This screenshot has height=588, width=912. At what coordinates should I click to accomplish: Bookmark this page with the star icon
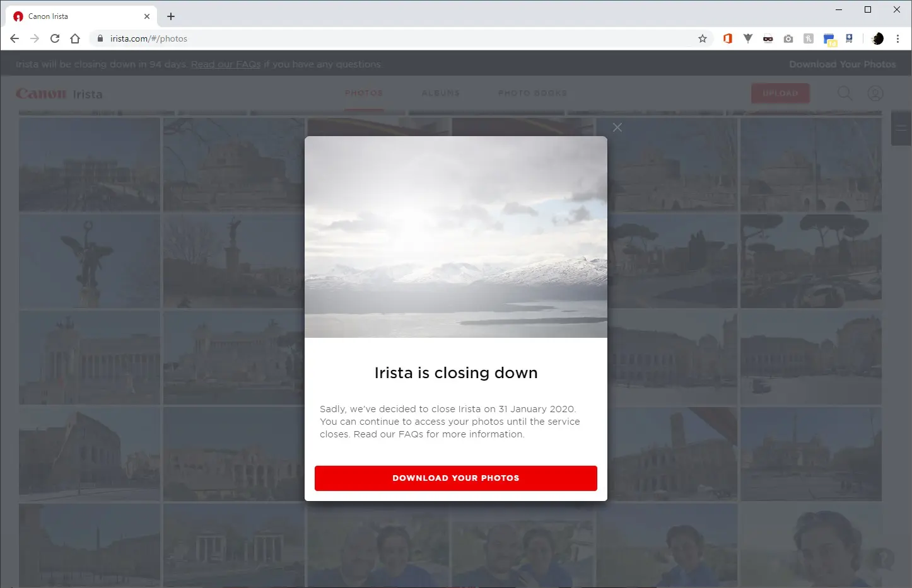point(703,38)
